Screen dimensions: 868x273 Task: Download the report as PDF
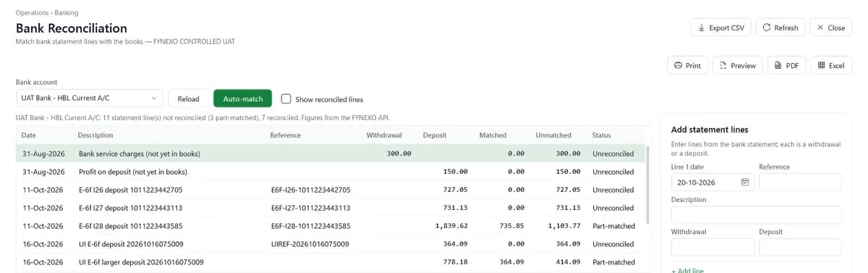[786, 65]
